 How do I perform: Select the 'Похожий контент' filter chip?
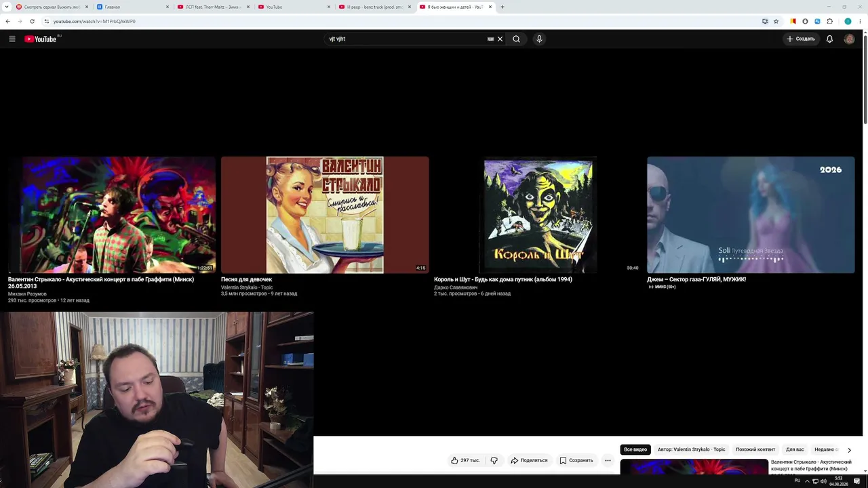tap(755, 449)
